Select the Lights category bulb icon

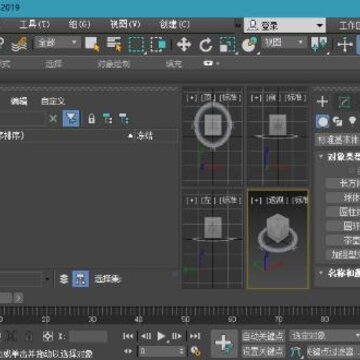pos(352,121)
